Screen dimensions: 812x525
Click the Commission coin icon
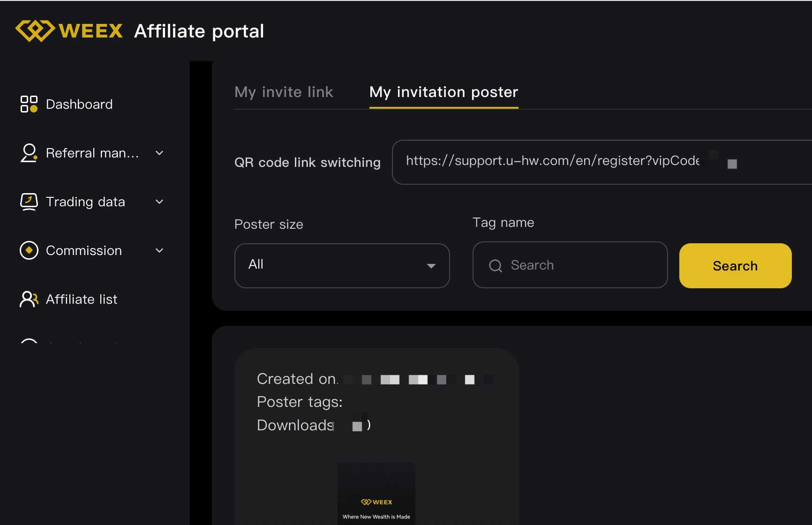click(29, 250)
